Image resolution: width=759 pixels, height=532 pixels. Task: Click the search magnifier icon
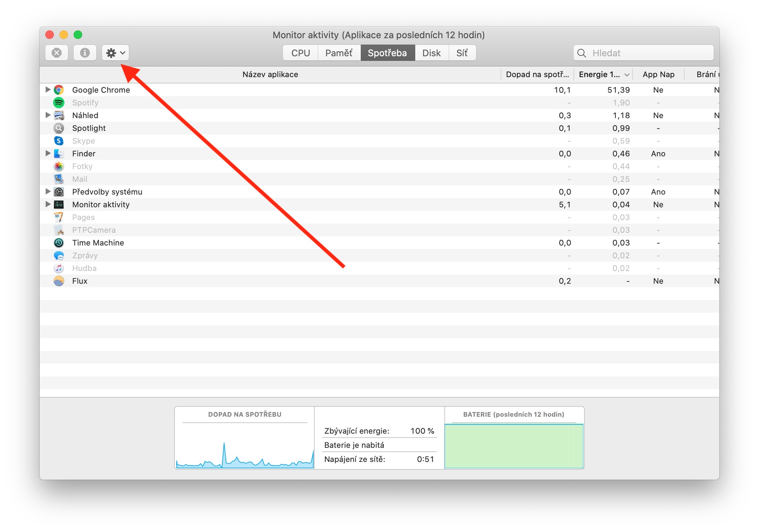[x=582, y=53]
